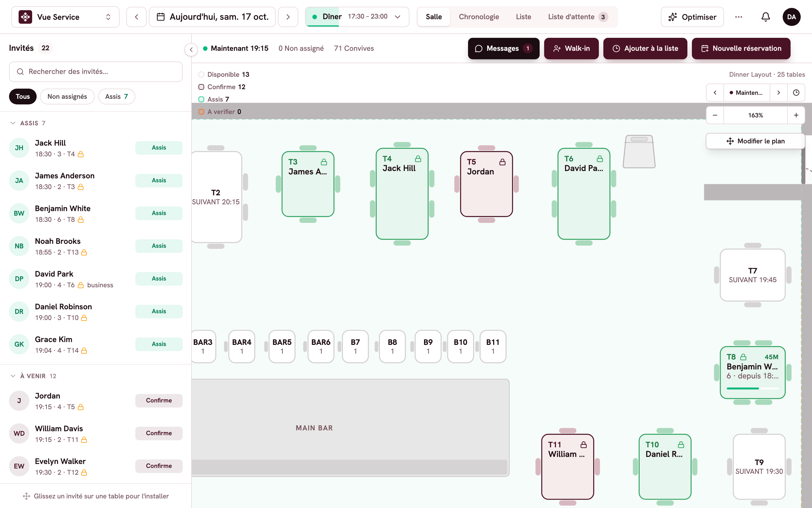Open the notifications bell
The height and width of the screenshot is (508, 812).
tap(765, 17)
